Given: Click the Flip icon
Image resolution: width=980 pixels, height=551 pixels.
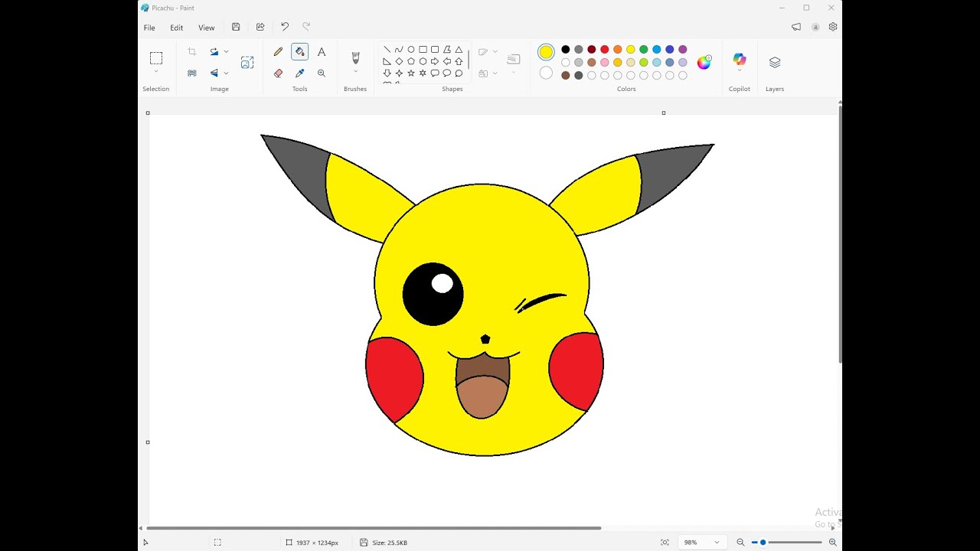Looking at the screenshot, I should coord(214,73).
